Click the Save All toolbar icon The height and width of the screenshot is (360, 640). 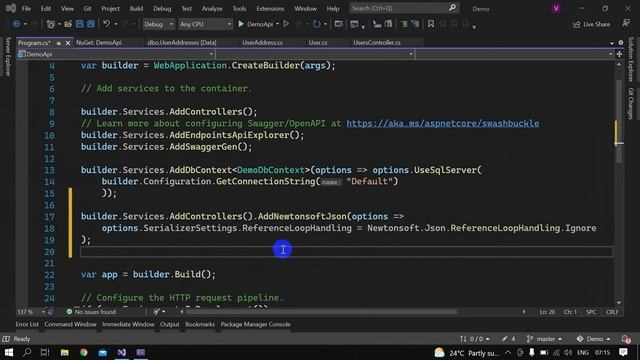click(91, 24)
